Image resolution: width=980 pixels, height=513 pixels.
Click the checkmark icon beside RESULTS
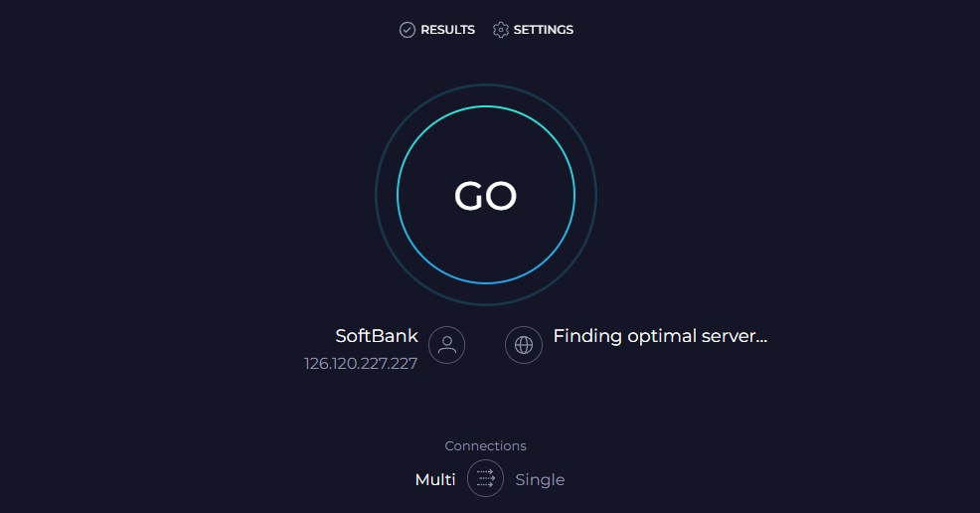(407, 30)
